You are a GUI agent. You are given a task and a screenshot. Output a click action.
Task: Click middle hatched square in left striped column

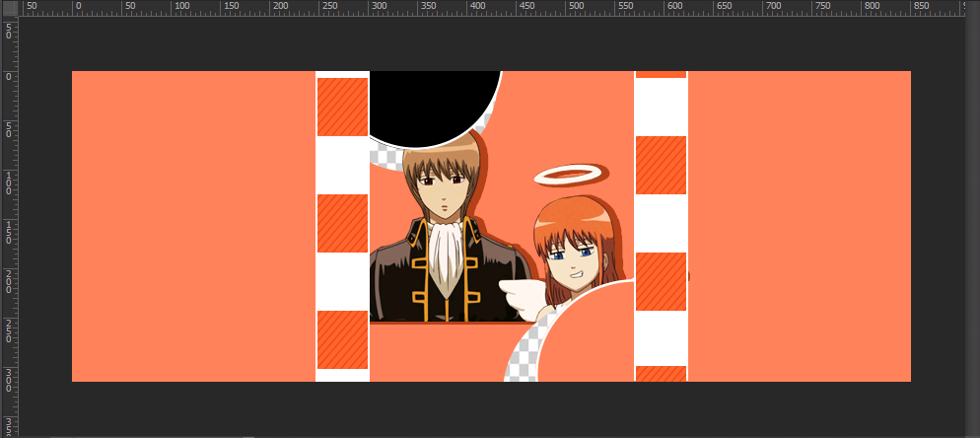[342, 223]
